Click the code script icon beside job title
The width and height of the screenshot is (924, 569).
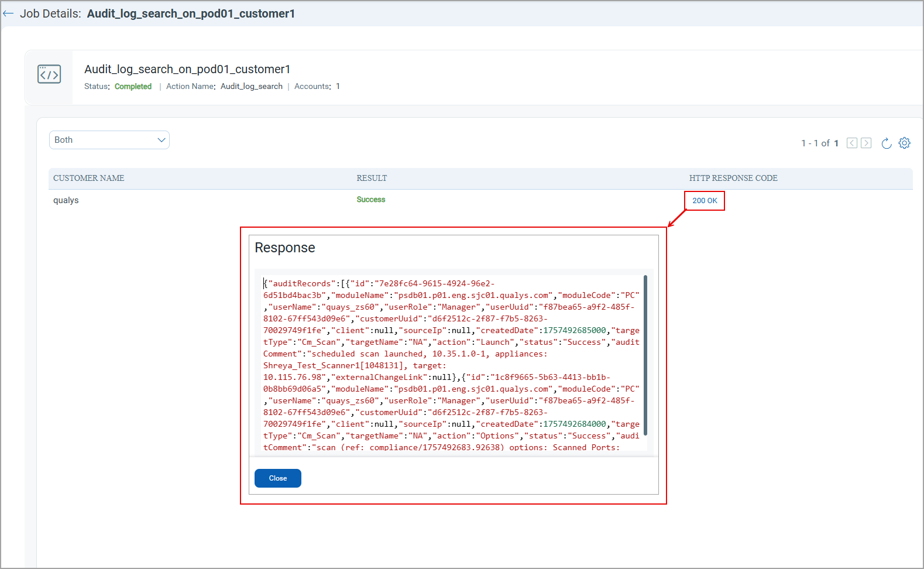click(49, 74)
